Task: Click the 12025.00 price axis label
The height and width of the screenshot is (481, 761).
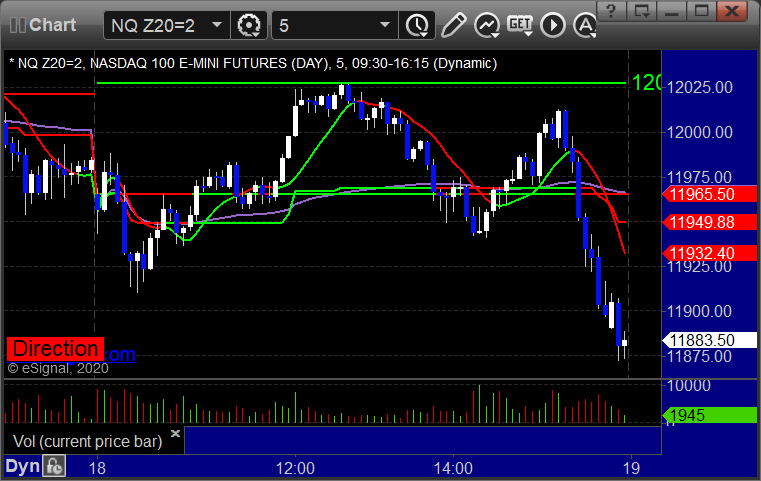Action: 700,87
